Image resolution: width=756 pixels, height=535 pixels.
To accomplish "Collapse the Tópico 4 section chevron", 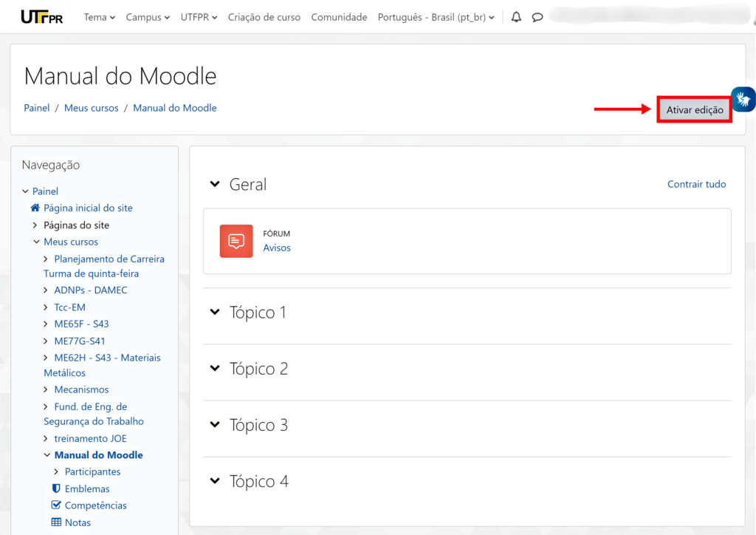I will (215, 481).
